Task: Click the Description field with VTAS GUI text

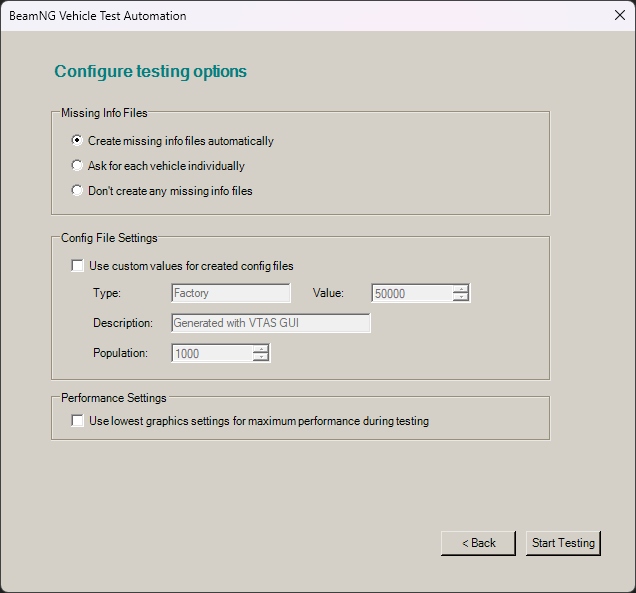Action: pos(271,323)
